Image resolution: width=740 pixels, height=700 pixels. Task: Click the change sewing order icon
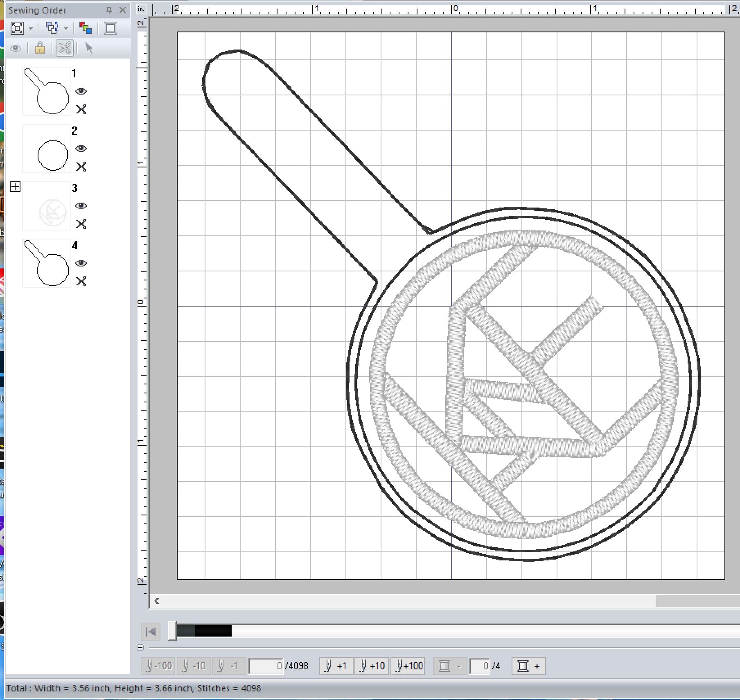(x=52, y=28)
